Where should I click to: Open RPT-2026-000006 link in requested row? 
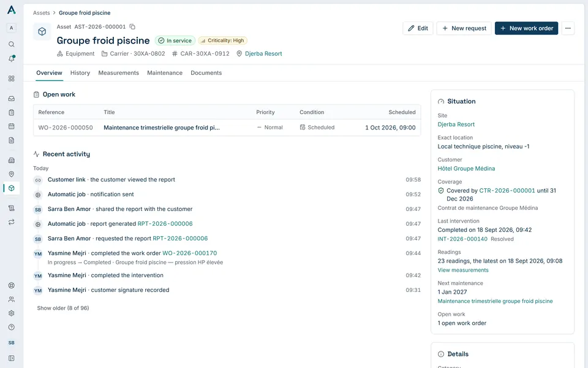click(x=180, y=239)
